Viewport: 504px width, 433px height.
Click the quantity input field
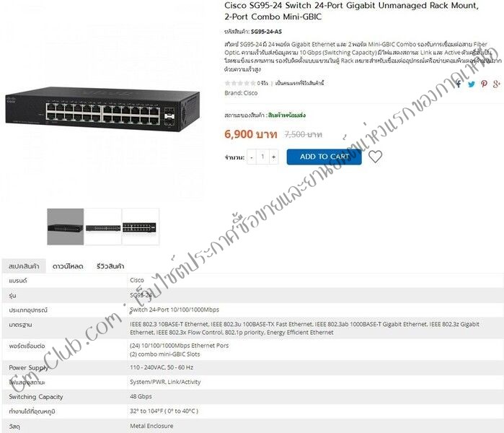click(x=262, y=157)
